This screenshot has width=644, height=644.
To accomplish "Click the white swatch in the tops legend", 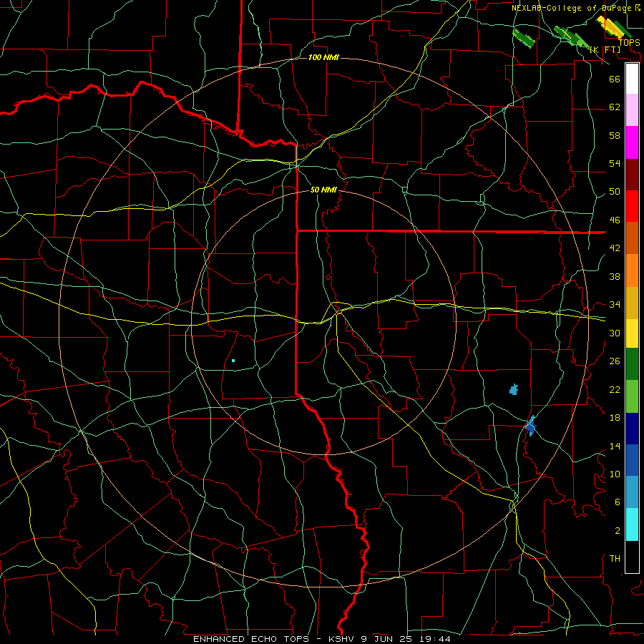I will 632,79.
